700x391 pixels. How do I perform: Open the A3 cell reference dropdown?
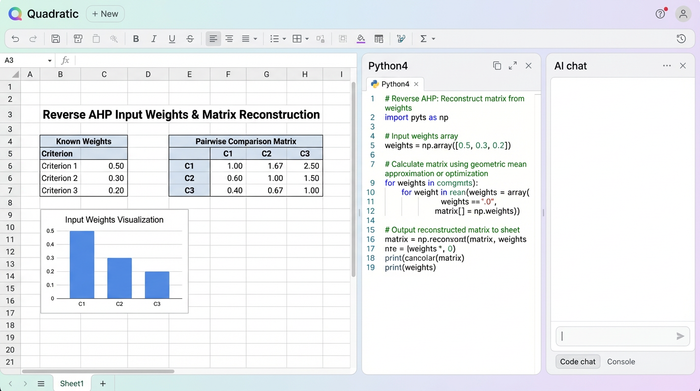pyautogui.click(x=50, y=60)
